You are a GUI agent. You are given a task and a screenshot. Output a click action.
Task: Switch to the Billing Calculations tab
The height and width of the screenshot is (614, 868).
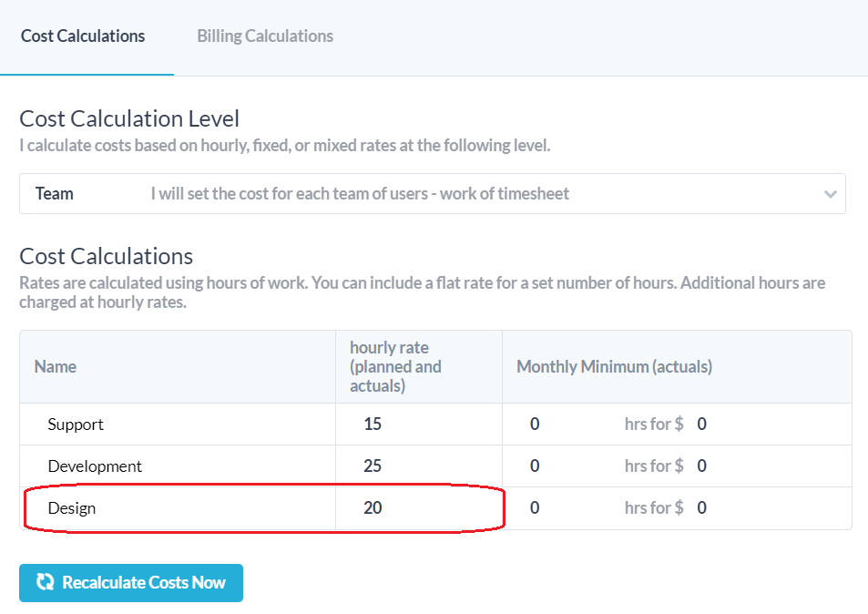[265, 36]
